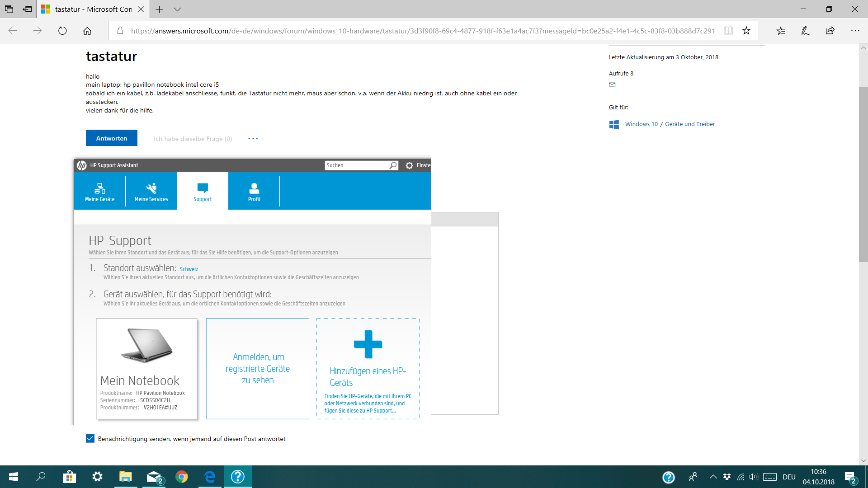Click scroll down arrow of page
Screen dimensions: 868x488
(863, 461)
